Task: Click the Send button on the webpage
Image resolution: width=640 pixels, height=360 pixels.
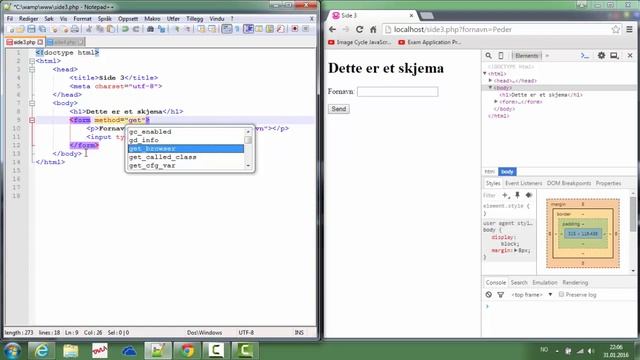Action: pos(339,109)
